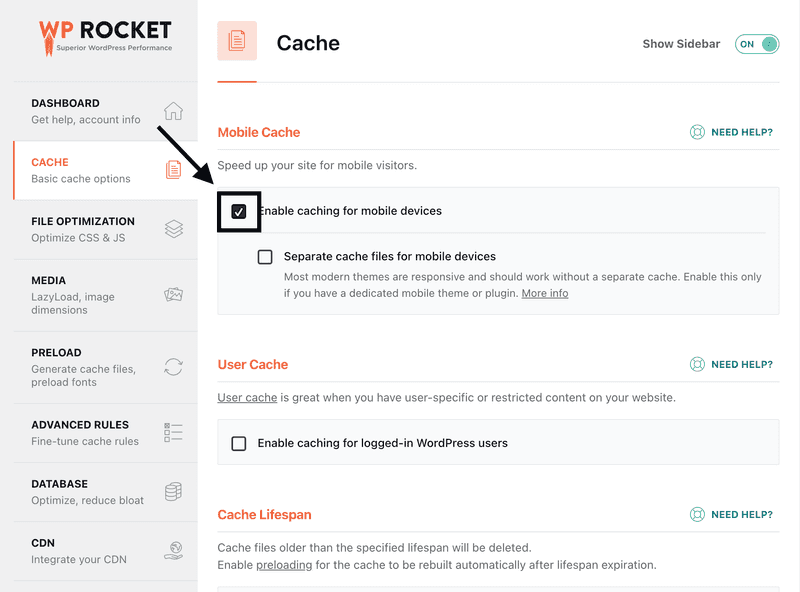Check Separate cache files for mobile devices

(265, 257)
